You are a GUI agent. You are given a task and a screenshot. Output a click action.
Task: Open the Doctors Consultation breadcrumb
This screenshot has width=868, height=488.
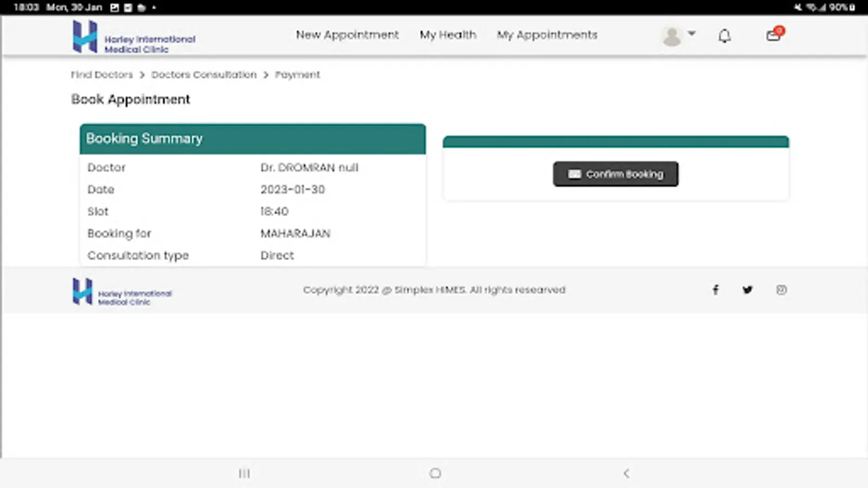click(204, 74)
